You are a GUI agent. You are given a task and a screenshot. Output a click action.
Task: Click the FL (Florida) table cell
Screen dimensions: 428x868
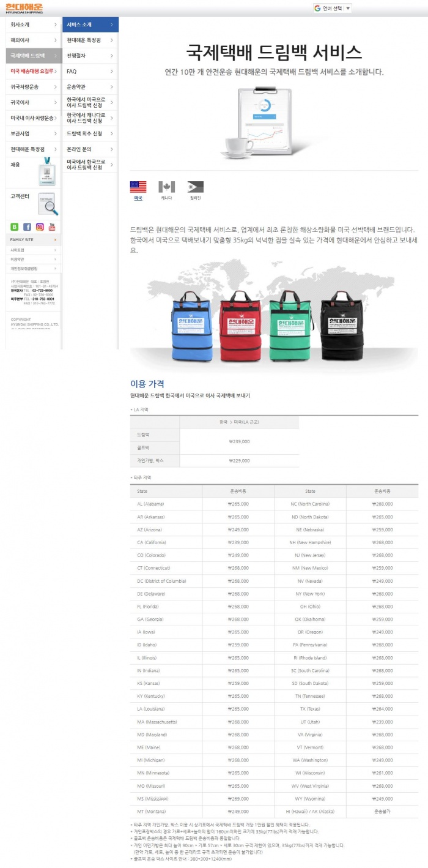166,607
